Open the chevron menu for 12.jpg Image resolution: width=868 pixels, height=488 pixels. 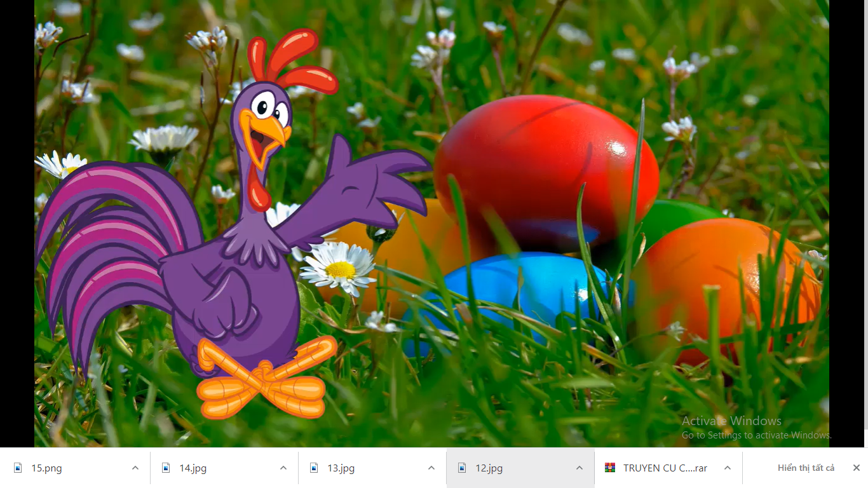coord(580,468)
